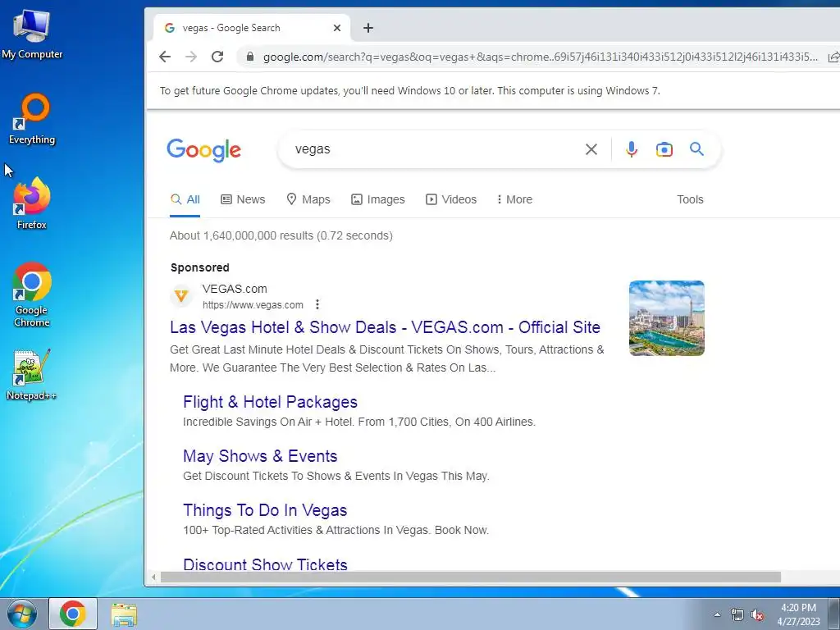The width and height of the screenshot is (840, 630).
Task: Click the https://www.vegas.com URL text
Action: click(x=253, y=305)
